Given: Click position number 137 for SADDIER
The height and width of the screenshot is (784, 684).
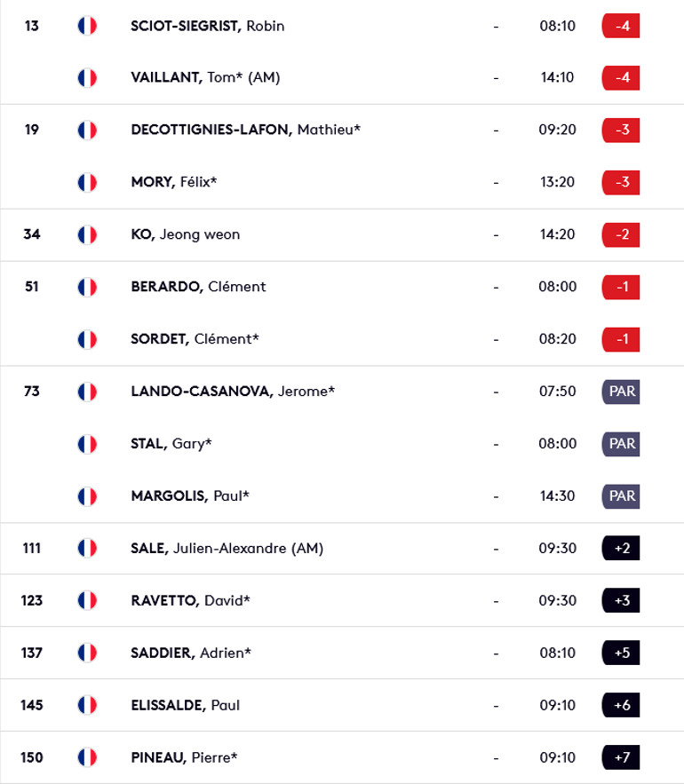Looking at the screenshot, I should click(x=31, y=653).
